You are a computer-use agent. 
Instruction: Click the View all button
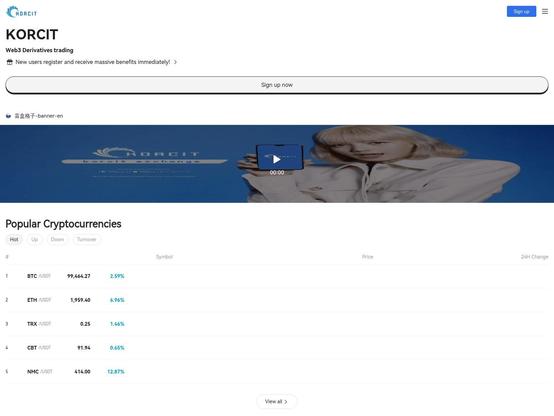tap(276, 402)
